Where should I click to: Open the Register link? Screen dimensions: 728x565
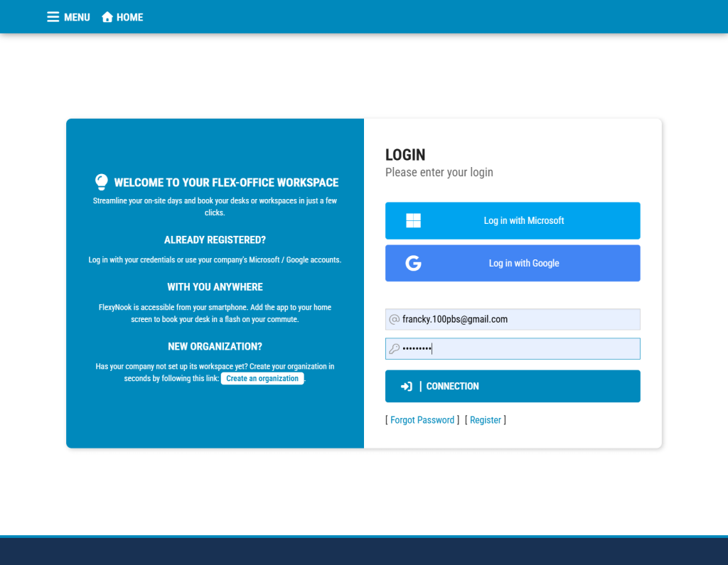[485, 420]
